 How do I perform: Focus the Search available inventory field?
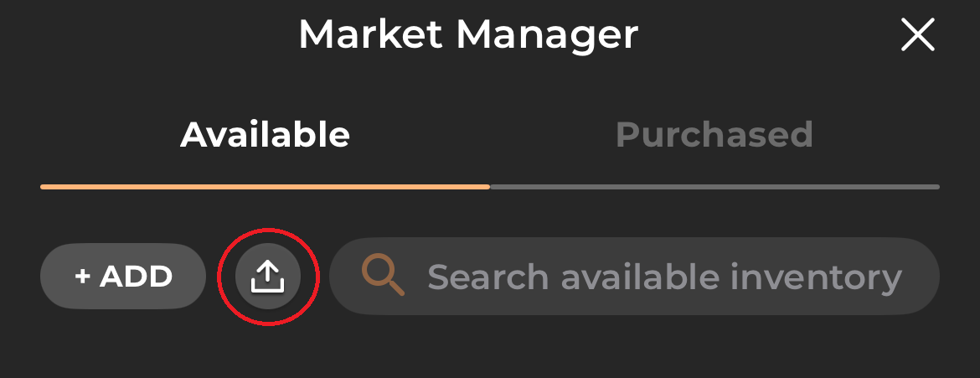click(663, 277)
